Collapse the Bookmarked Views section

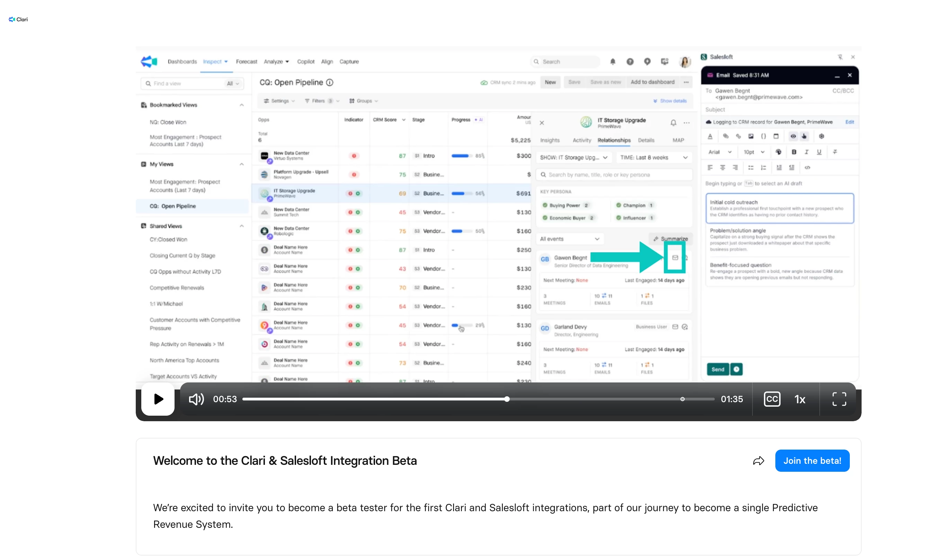242,105
